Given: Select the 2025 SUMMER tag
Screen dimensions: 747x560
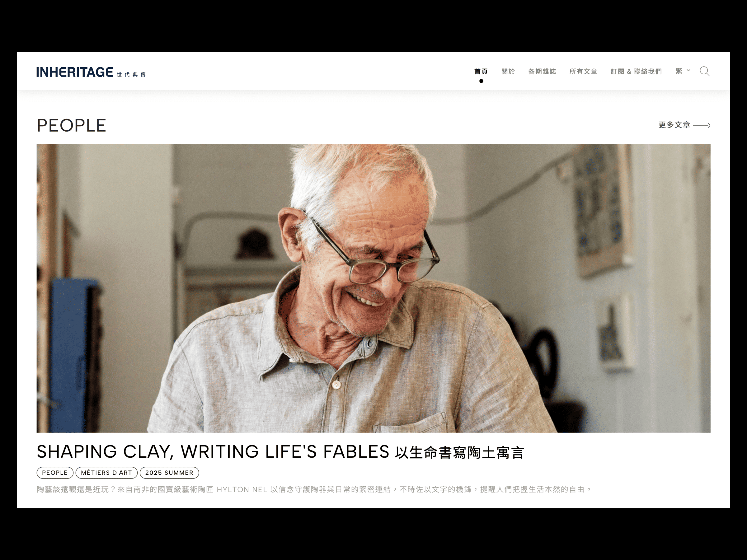Looking at the screenshot, I should point(169,473).
